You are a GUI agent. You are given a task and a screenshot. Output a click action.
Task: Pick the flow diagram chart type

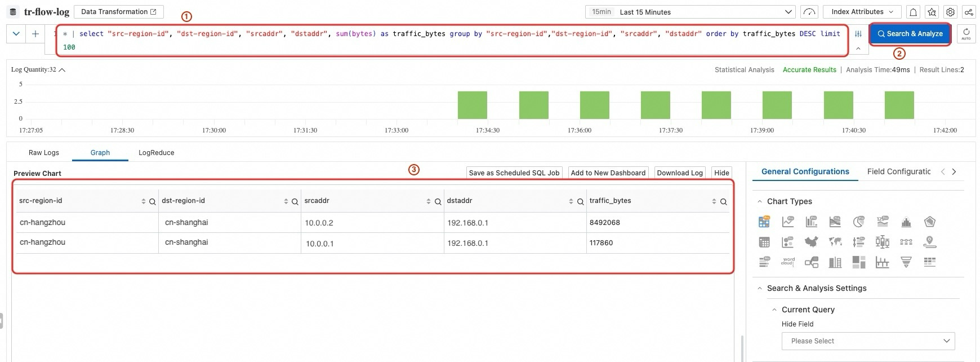pos(812,262)
